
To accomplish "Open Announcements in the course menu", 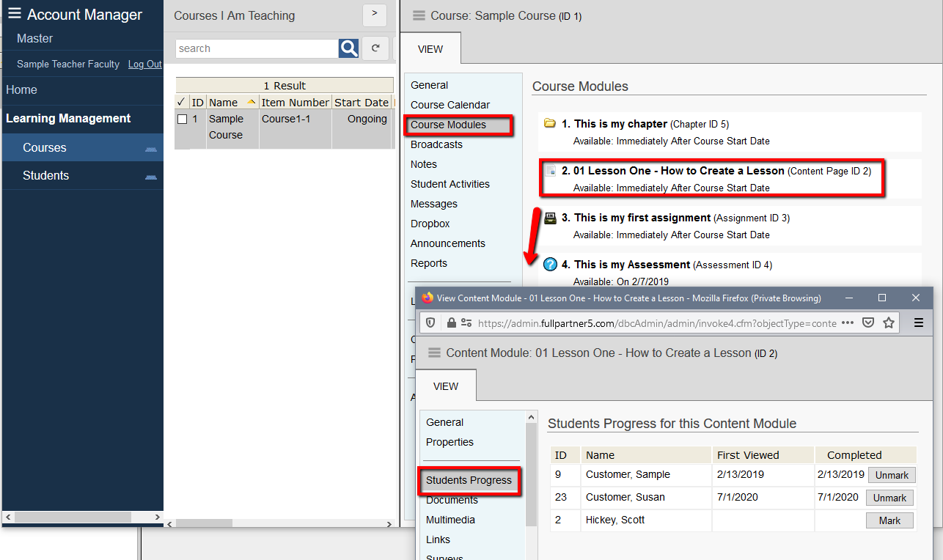I will (x=448, y=243).
